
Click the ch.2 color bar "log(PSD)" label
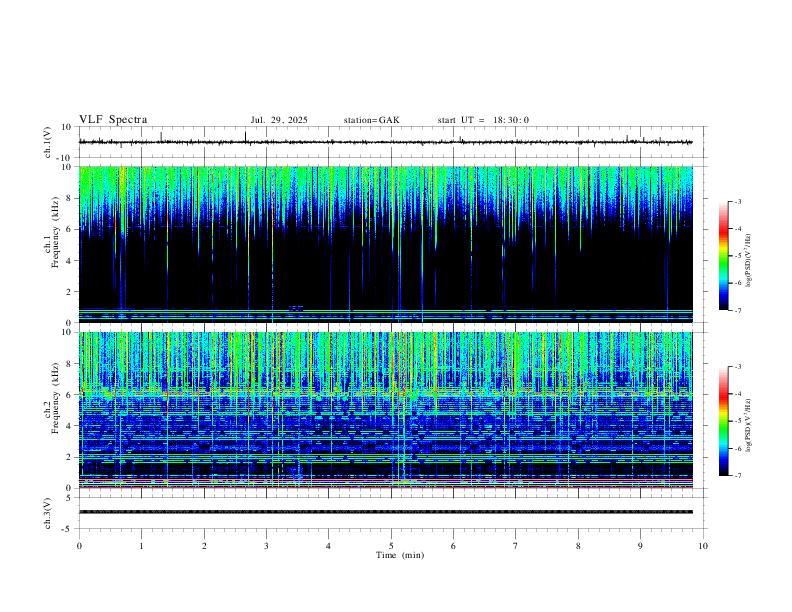point(749,425)
